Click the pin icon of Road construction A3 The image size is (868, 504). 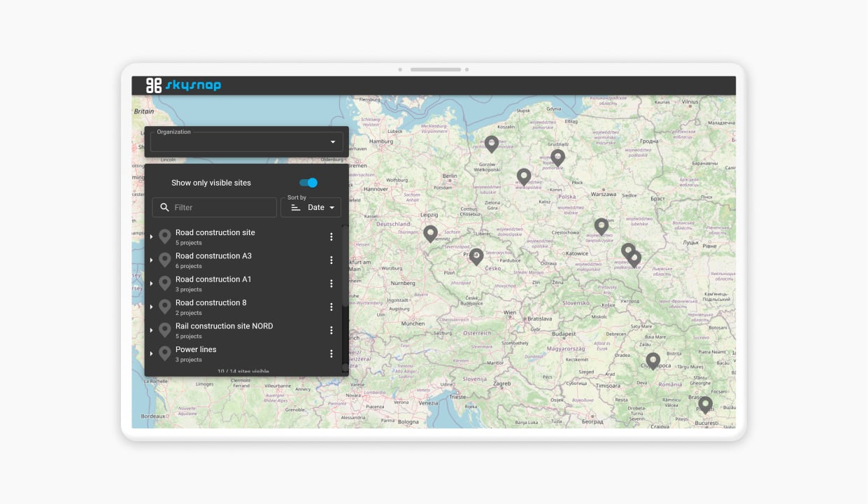[x=164, y=260]
